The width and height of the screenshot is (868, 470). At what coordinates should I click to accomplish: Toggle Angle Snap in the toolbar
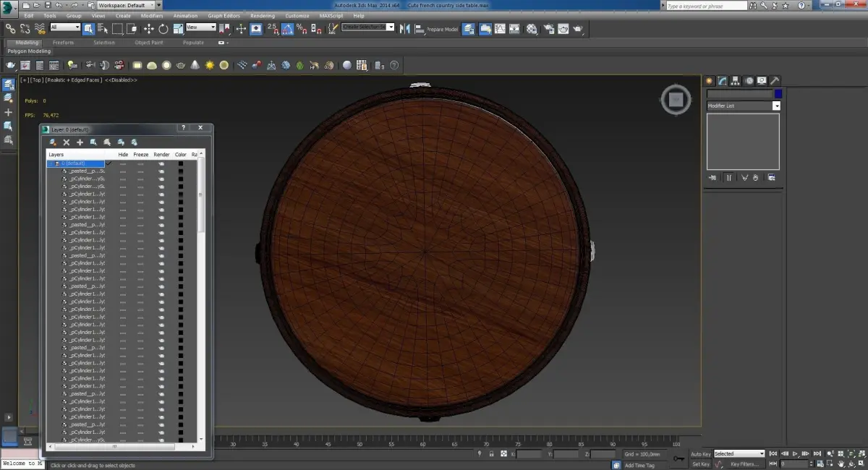287,29
